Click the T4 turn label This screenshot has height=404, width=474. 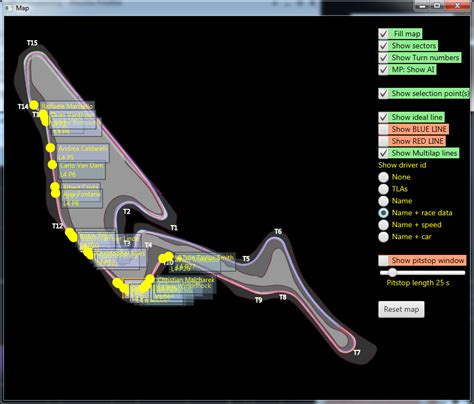tap(148, 245)
